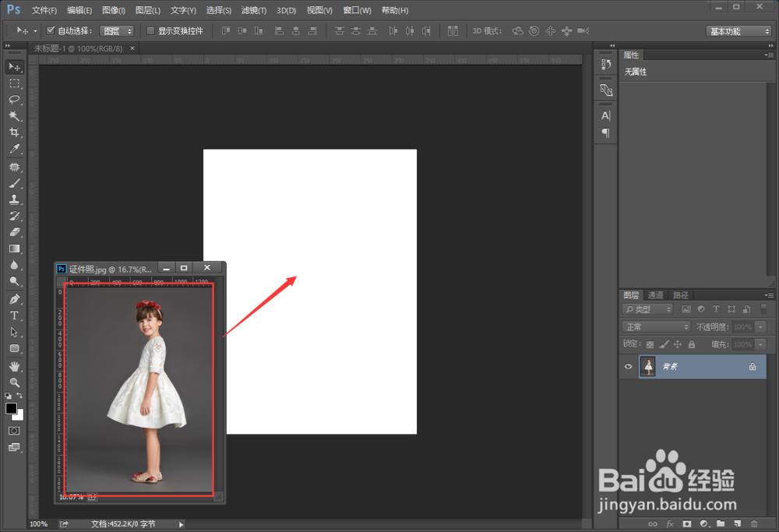Image resolution: width=779 pixels, height=532 pixels.
Task: Click the link layers icon
Action: [x=653, y=523]
